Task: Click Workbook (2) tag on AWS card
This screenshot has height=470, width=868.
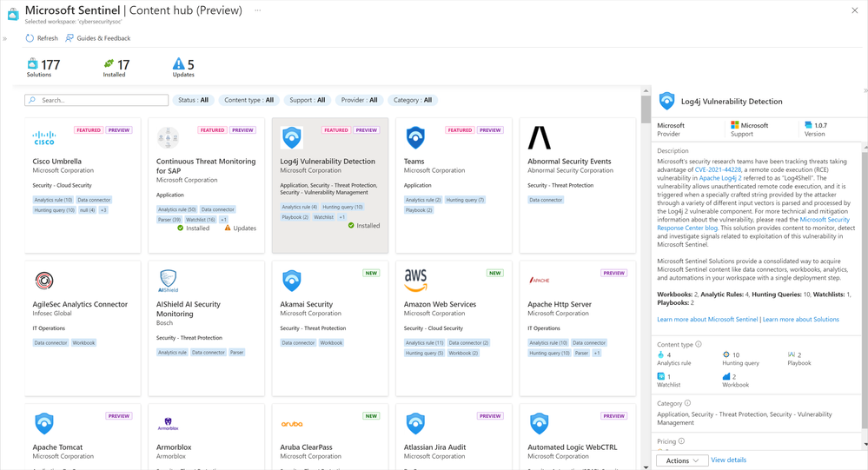Action: pyautogui.click(x=463, y=354)
